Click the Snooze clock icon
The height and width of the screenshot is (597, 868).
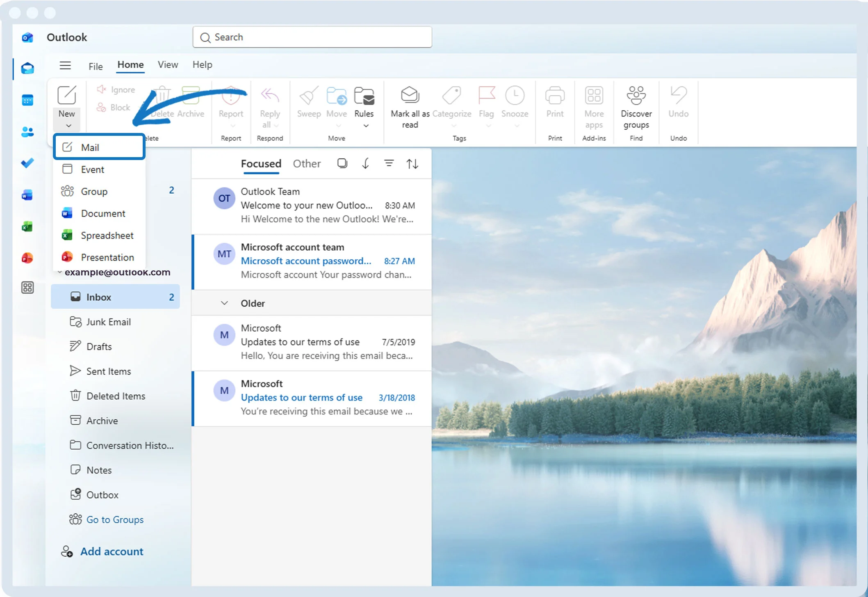pyautogui.click(x=515, y=96)
